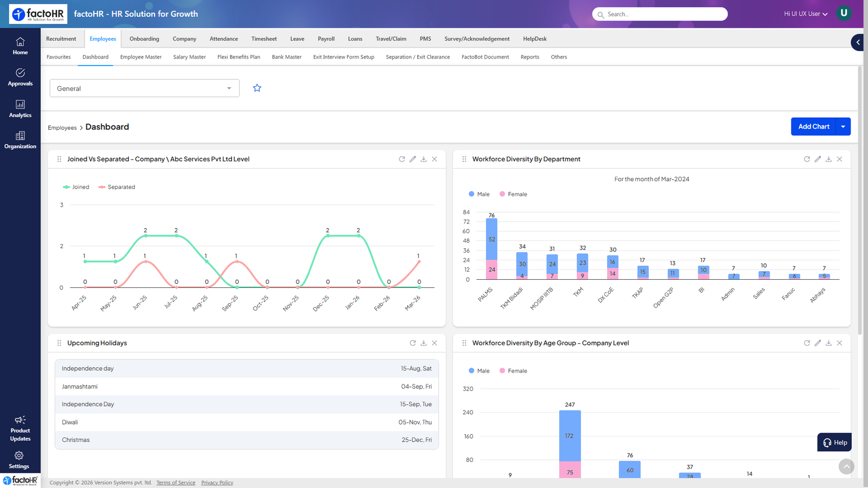Viewport: 868px width, 488px height.
Task: Refresh Workforce Diversity By Department chart
Action: [807, 159]
